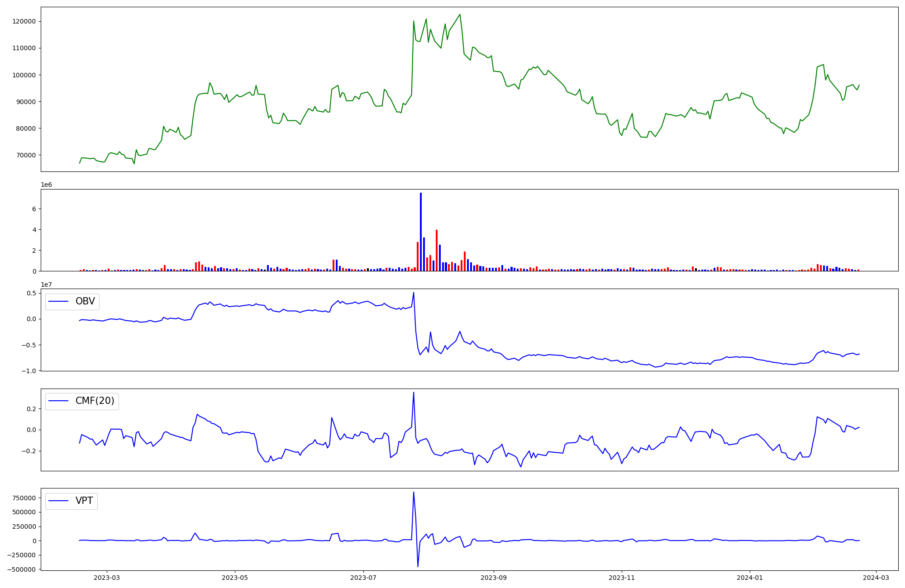Click the OBV legend label
The height and width of the screenshot is (588, 905).
click(x=85, y=301)
